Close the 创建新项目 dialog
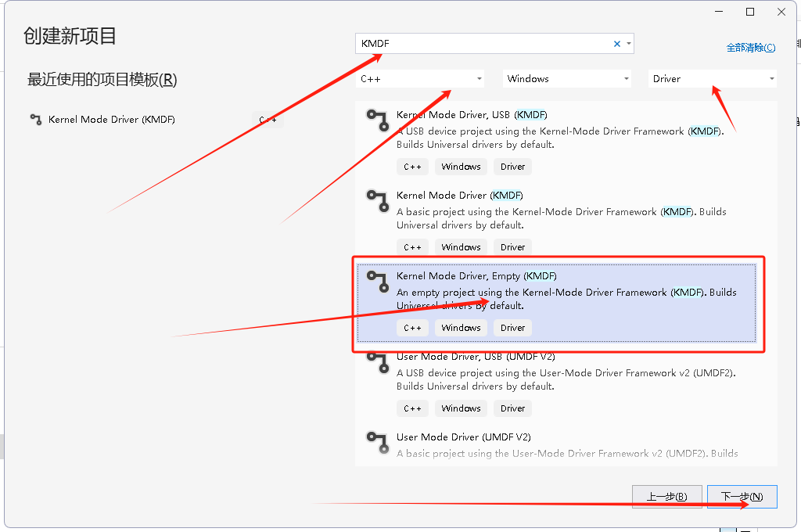Screen dimensions: 801x532 point(781,12)
